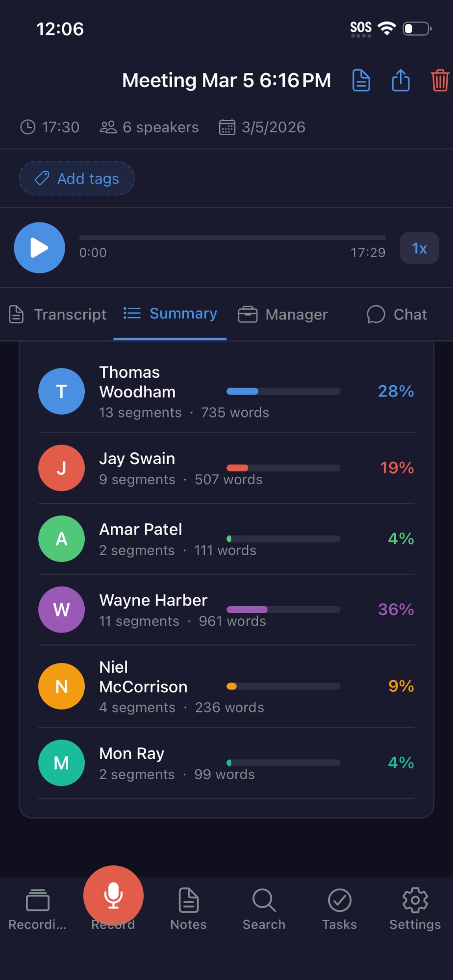Open the Chat tab
This screenshot has width=453, height=980.
[397, 315]
